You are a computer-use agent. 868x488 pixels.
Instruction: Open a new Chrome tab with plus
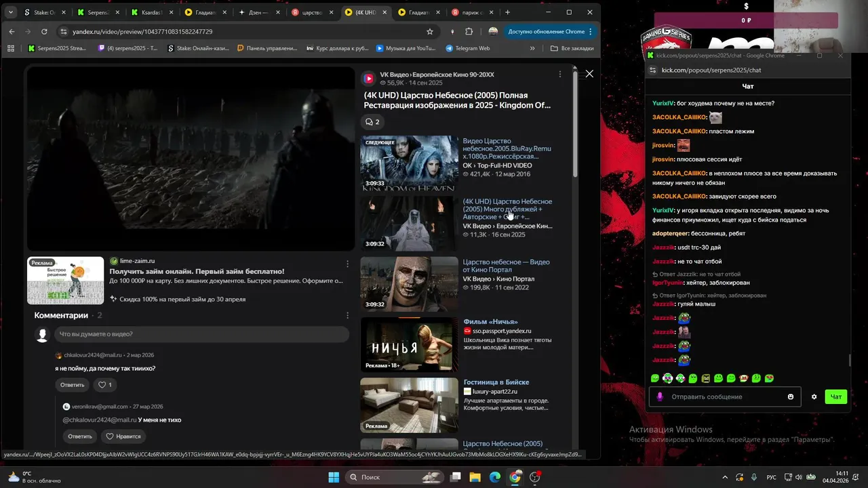coord(507,12)
